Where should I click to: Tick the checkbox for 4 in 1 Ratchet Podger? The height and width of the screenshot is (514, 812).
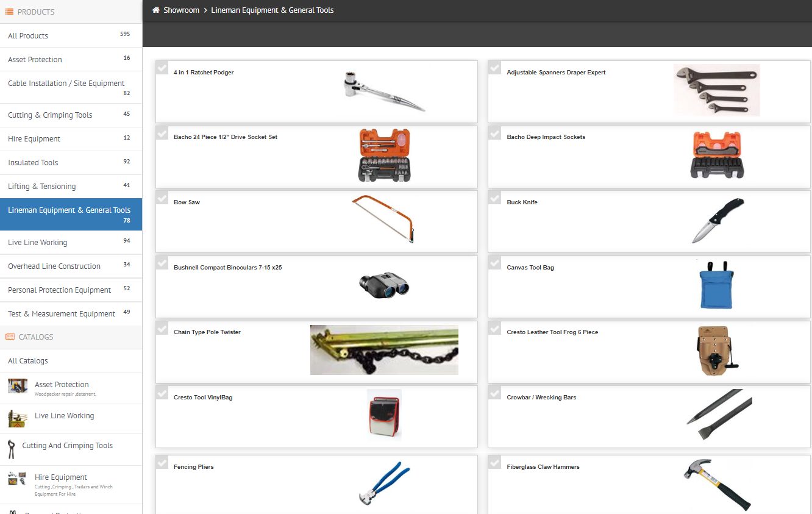tap(162, 67)
